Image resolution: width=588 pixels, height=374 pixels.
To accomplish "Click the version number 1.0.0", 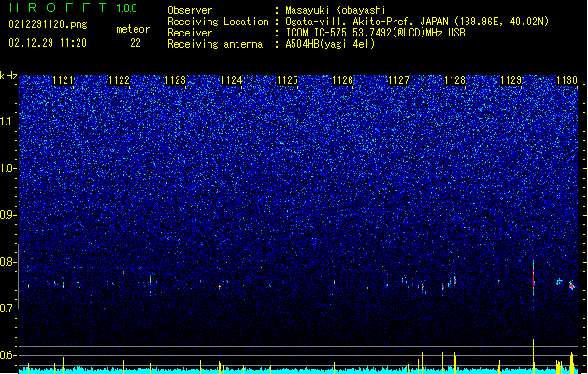I will pos(127,8).
